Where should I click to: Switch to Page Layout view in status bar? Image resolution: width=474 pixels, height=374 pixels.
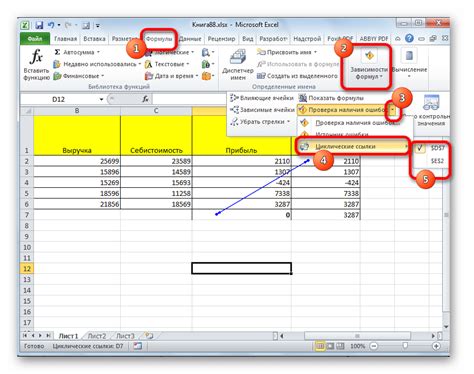tap(330, 346)
